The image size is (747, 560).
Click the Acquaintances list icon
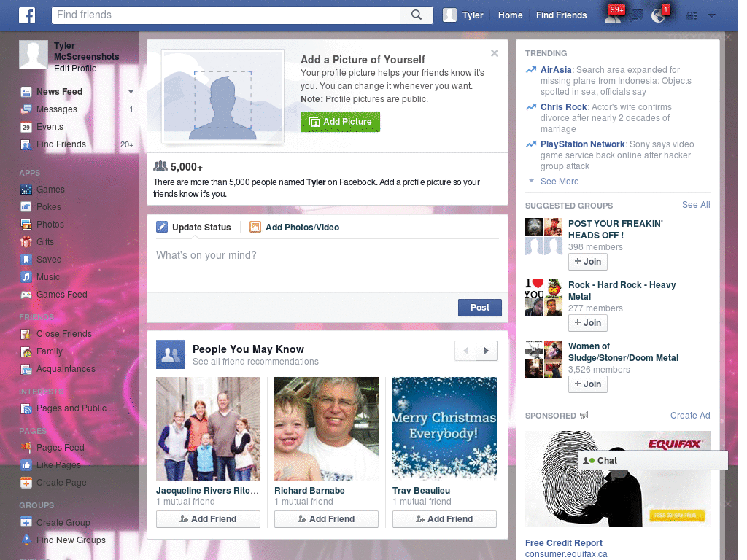click(x=26, y=369)
